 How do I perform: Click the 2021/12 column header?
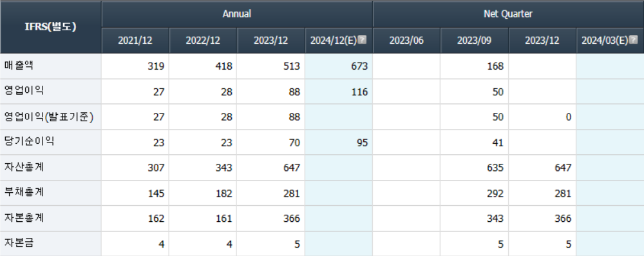(x=135, y=41)
